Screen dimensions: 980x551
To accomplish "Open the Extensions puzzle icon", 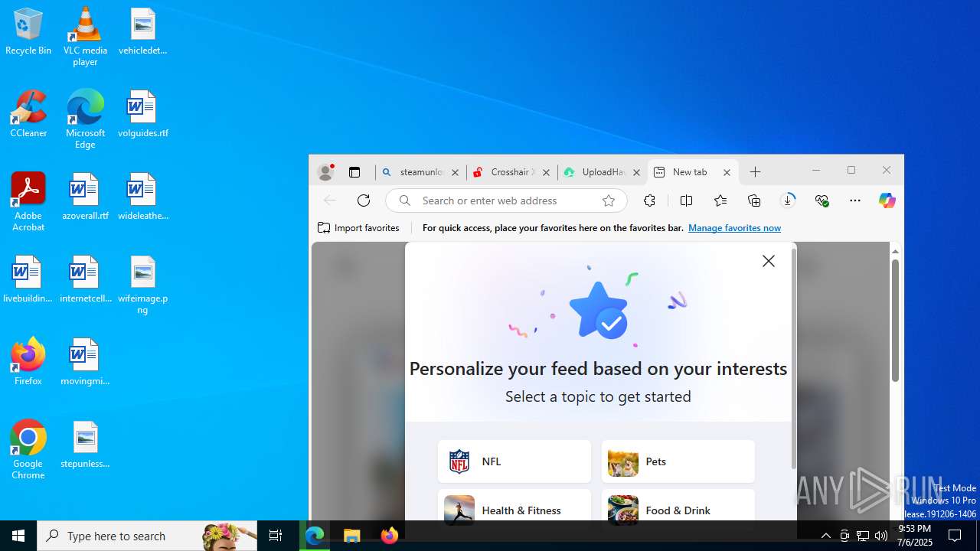I will [649, 201].
